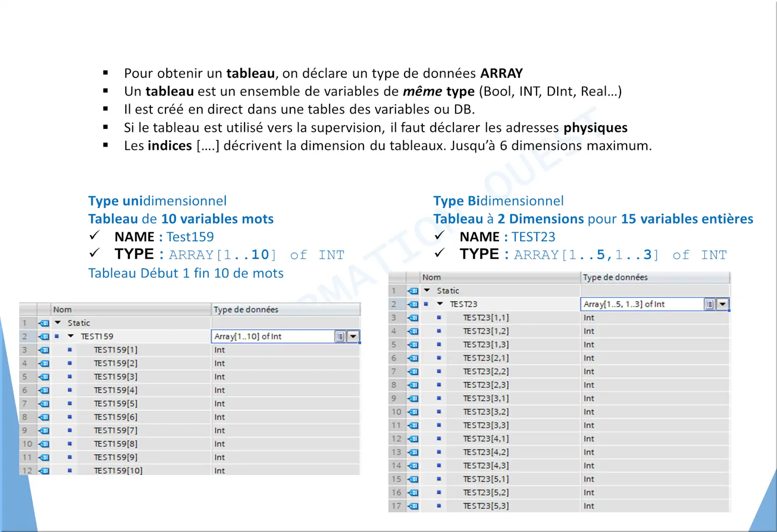Click row number 17 in TEST23 table
Image resolution: width=777 pixels, height=532 pixels.
(396, 505)
